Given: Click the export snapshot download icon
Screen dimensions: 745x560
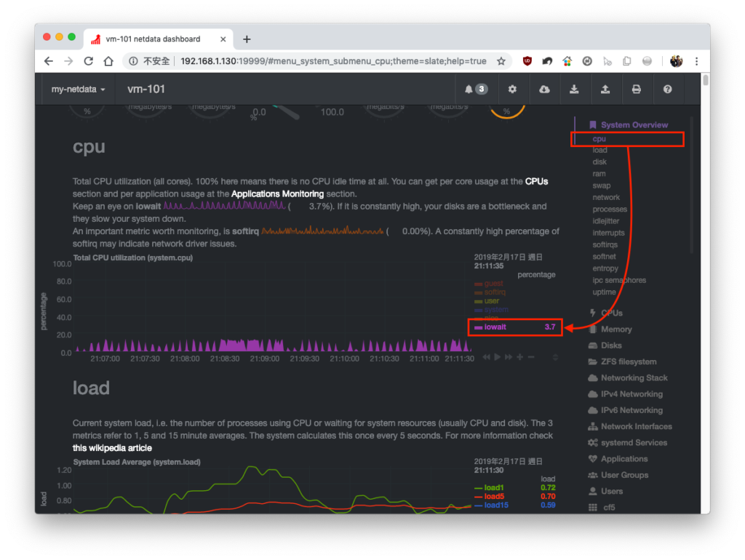Looking at the screenshot, I should tap(574, 89).
